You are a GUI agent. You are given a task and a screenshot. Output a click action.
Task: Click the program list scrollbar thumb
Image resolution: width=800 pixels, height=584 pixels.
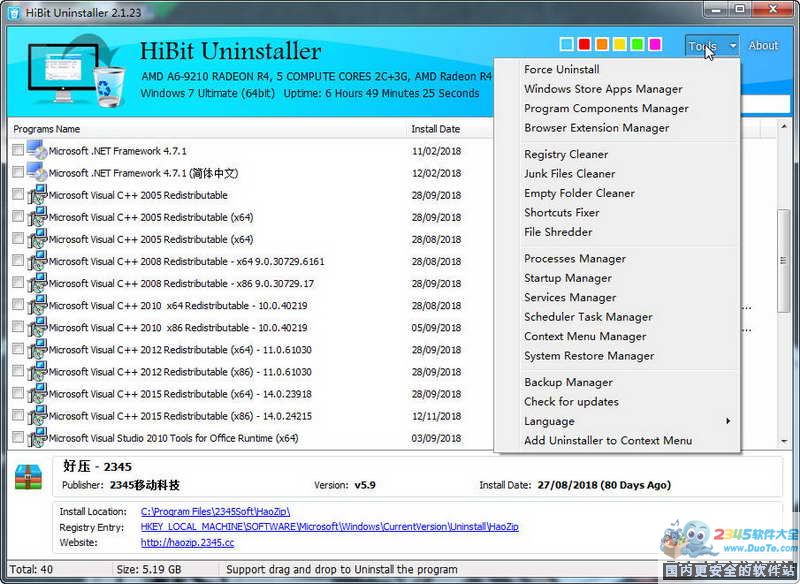coord(783,260)
